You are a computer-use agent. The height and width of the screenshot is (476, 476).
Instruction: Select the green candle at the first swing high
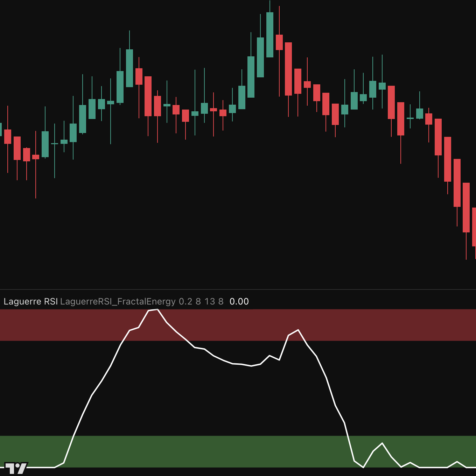coord(129,68)
